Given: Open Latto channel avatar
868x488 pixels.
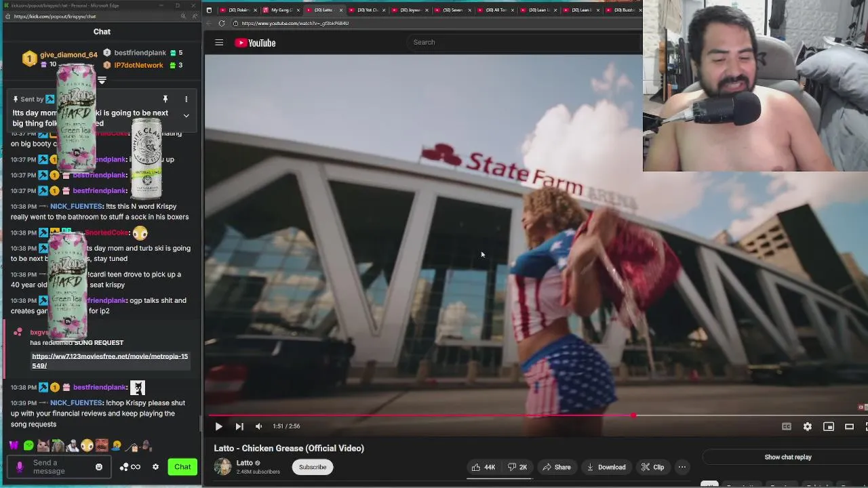Looking at the screenshot, I should click(x=222, y=467).
